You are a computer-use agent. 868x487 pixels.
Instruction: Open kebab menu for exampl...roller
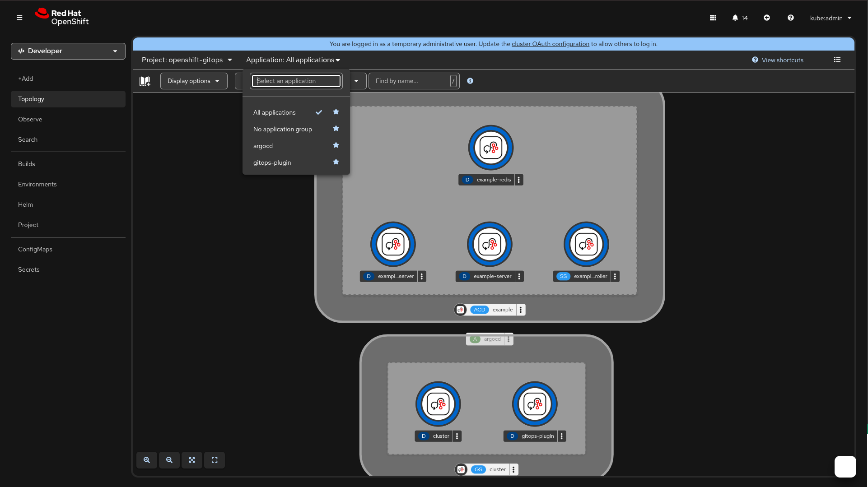coord(615,276)
